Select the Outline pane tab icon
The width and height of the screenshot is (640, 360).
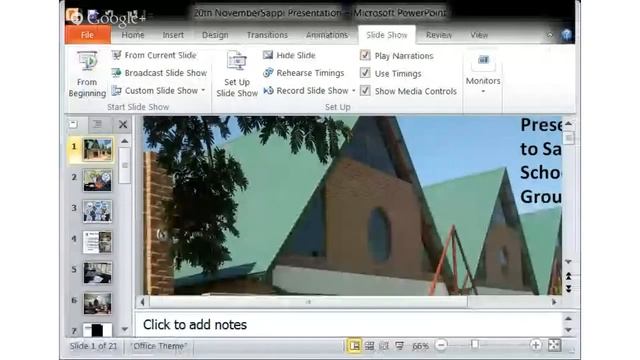(x=98, y=124)
